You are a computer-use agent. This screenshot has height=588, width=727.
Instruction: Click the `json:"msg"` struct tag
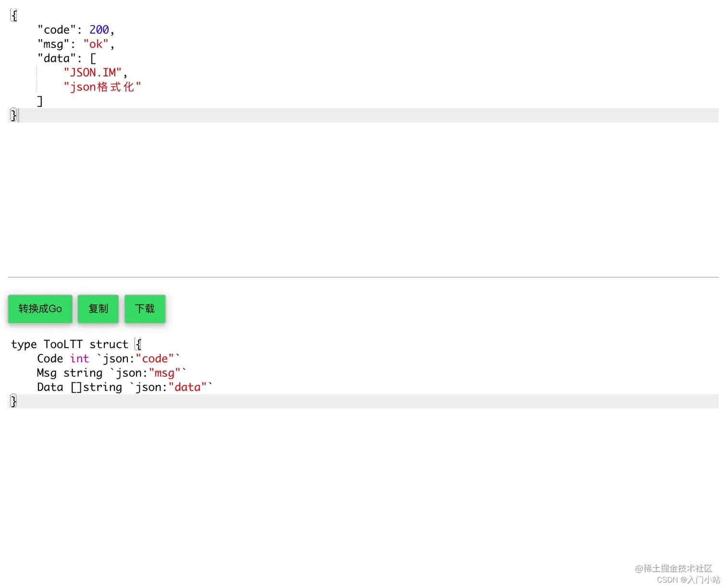(x=148, y=373)
